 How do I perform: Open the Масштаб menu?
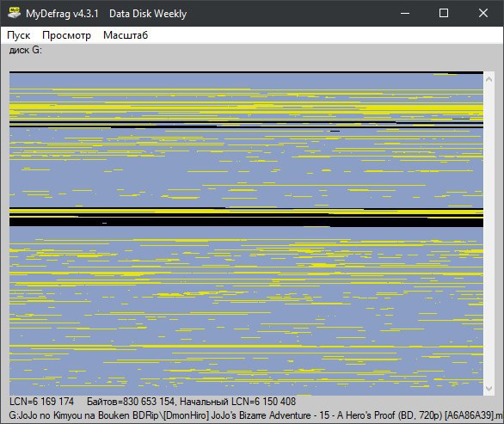pos(126,35)
